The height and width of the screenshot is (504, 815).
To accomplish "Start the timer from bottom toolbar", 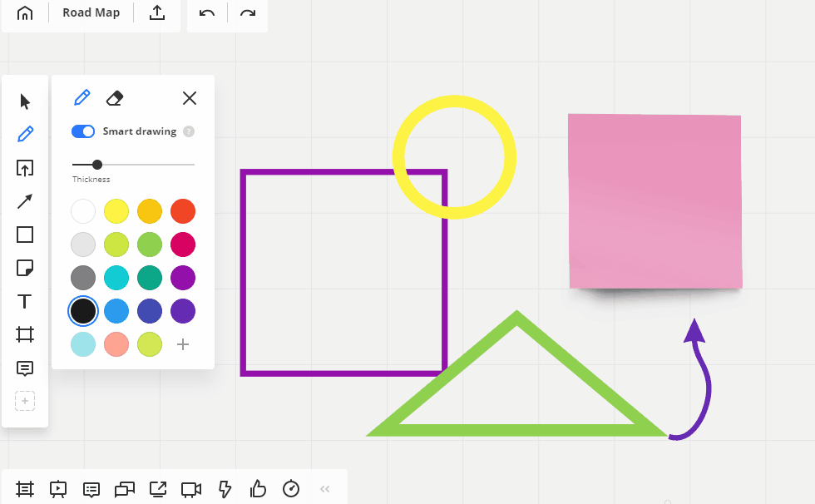I will pyautogui.click(x=291, y=488).
